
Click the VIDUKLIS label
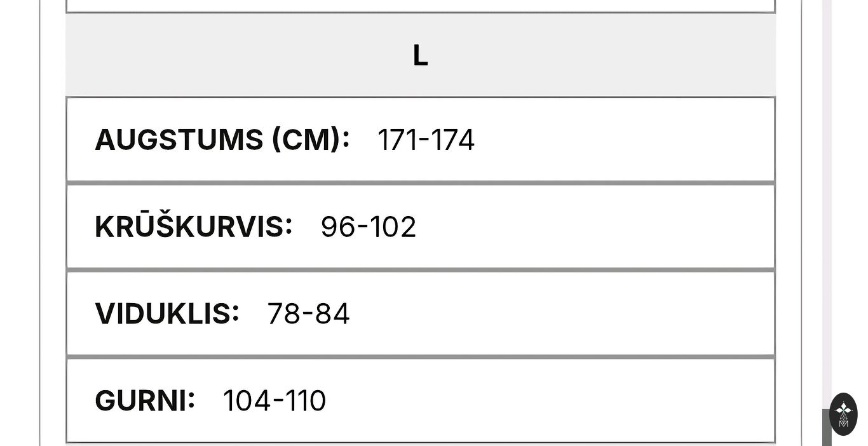tap(166, 314)
